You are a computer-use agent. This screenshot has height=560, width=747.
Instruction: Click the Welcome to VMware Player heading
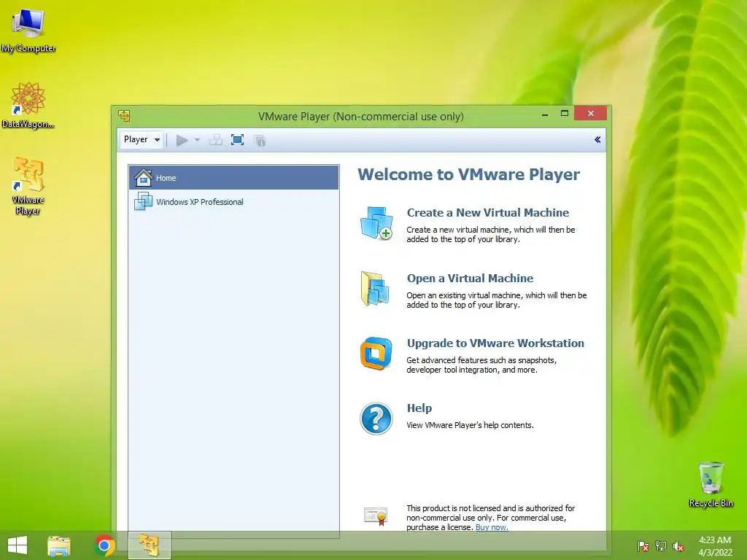point(469,174)
